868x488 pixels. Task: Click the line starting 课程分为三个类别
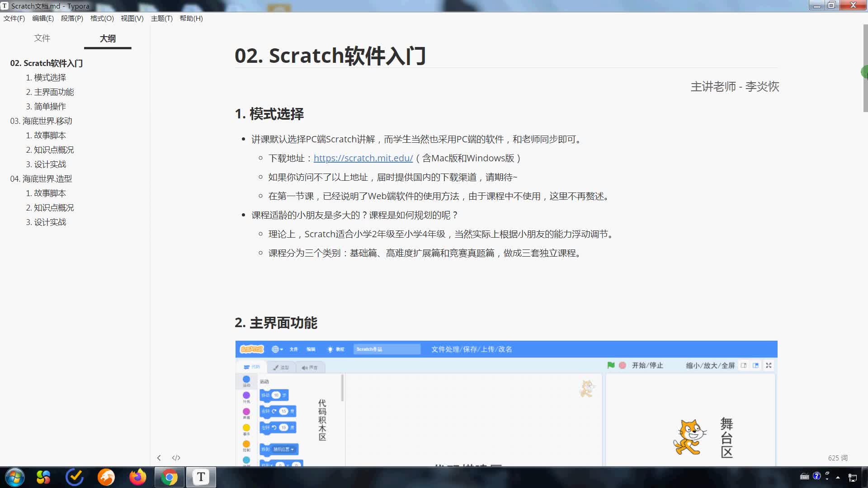425,253
